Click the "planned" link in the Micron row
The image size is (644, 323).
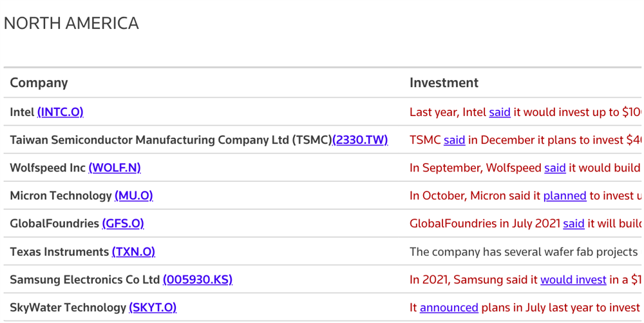565,195
